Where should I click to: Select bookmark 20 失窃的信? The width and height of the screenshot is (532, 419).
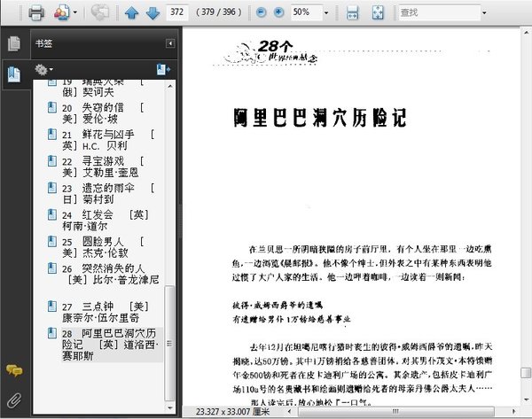coord(103,113)
